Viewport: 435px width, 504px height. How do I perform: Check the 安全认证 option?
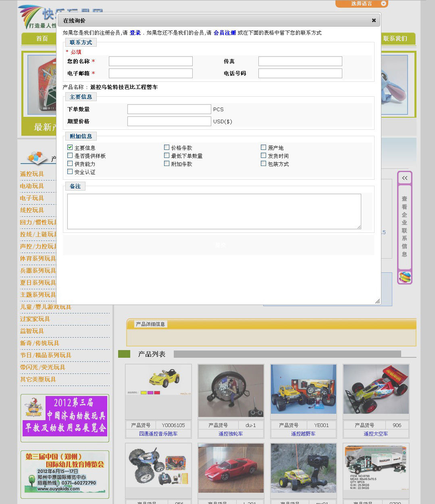pos(70,172)
